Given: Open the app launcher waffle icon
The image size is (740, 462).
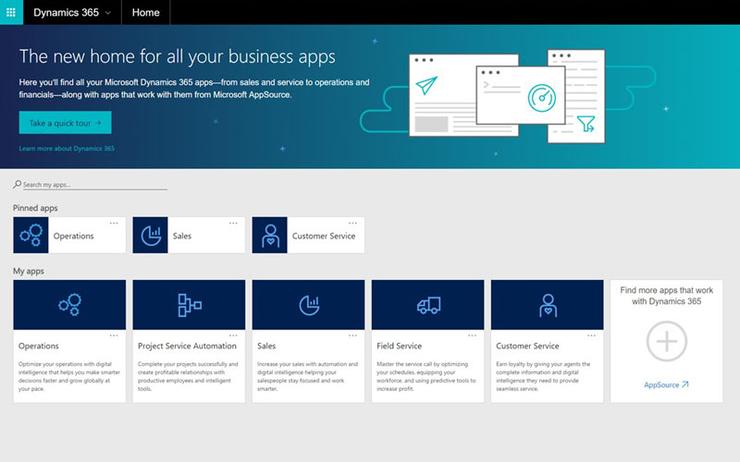Looking at the screenshot, I should click(11, 12).
